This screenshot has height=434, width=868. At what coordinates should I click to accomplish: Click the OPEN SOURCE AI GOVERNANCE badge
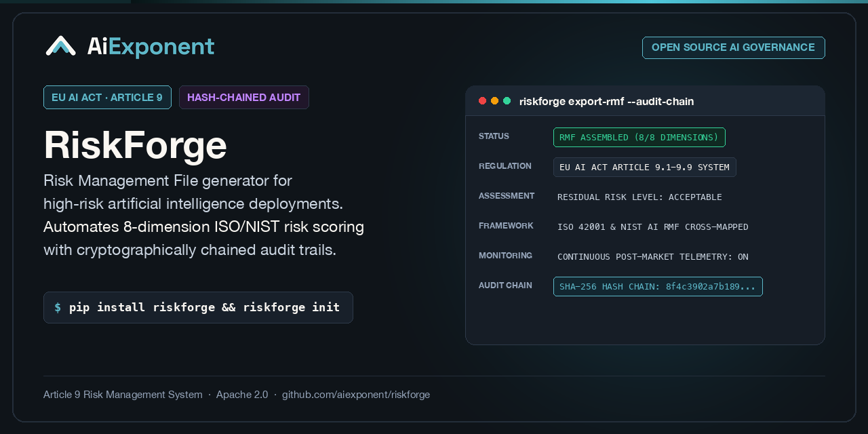coord(733,47)
